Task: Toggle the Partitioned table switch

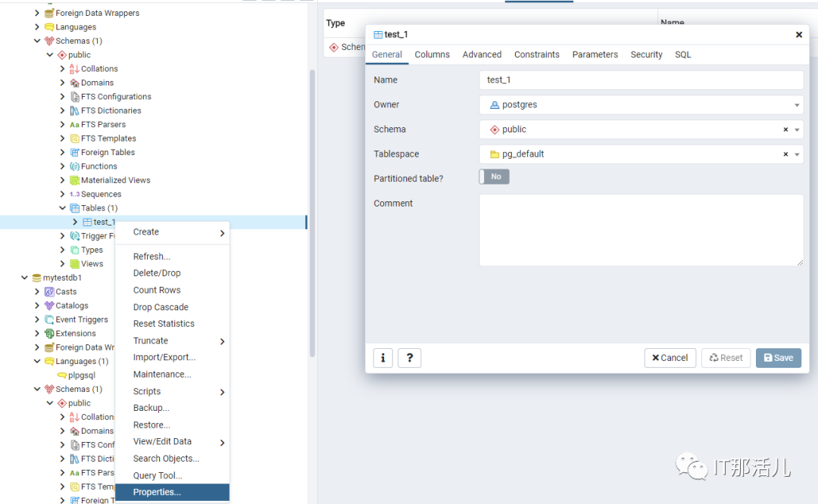Action: pyautogui.click(x=494, y=176)
